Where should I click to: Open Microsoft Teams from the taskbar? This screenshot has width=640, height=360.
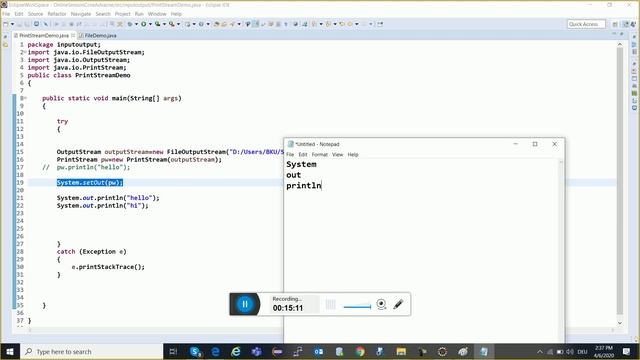click(x=257, y=351)
